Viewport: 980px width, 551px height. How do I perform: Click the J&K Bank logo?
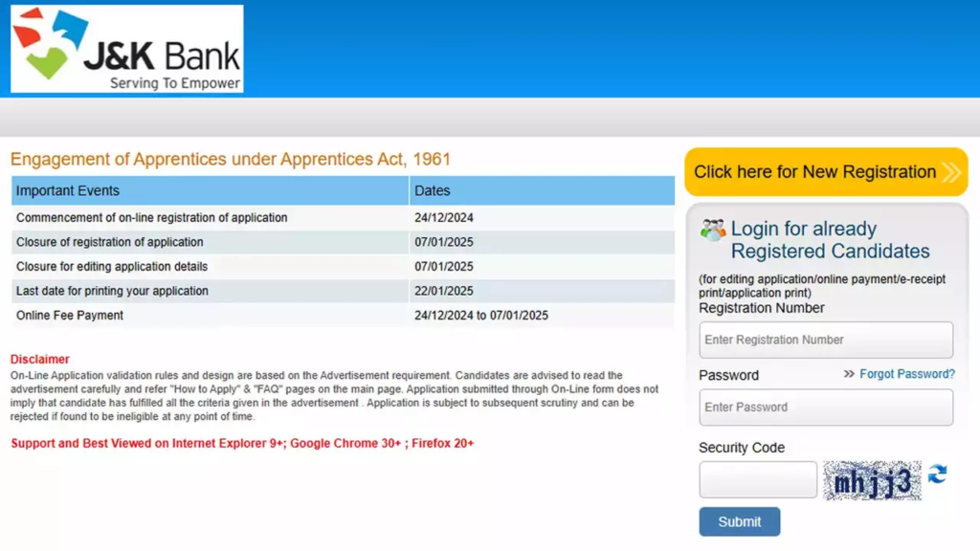point(127,49)
